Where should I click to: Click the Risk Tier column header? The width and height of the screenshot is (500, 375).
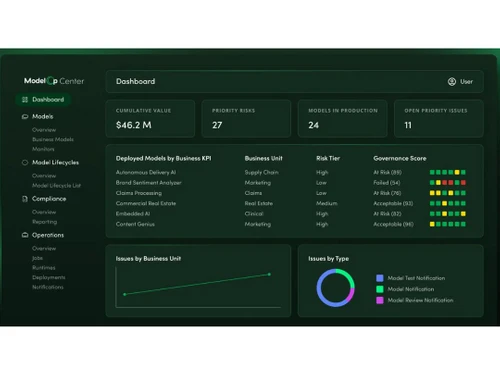point(328,158)
